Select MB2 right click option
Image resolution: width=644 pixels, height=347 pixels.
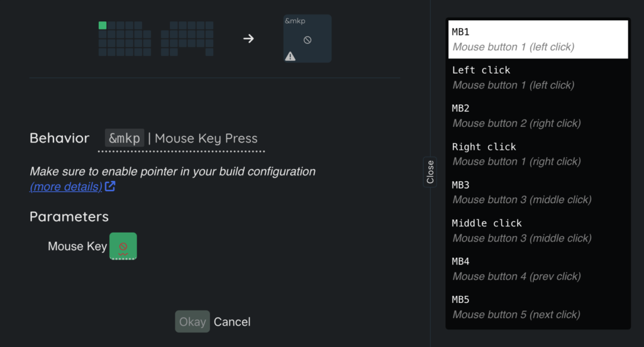point(536,116)
